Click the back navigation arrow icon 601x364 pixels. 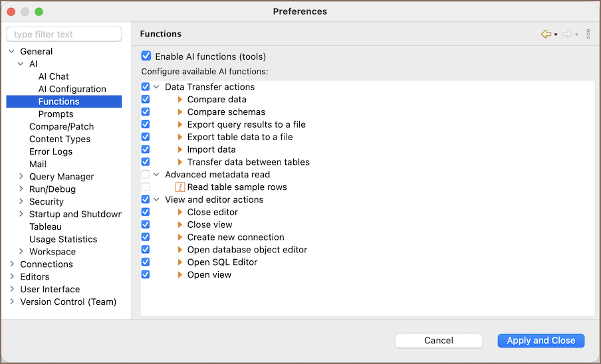(546, 34)
